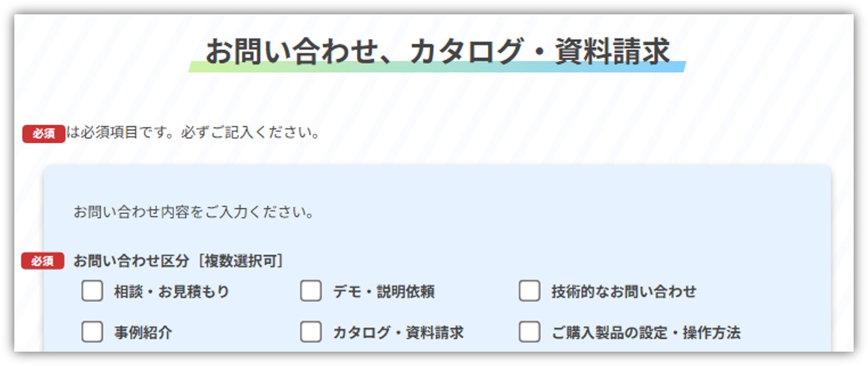
Task: Click the 必須 badge beside お問い合わせ区分
Action: tap(42, 261)
